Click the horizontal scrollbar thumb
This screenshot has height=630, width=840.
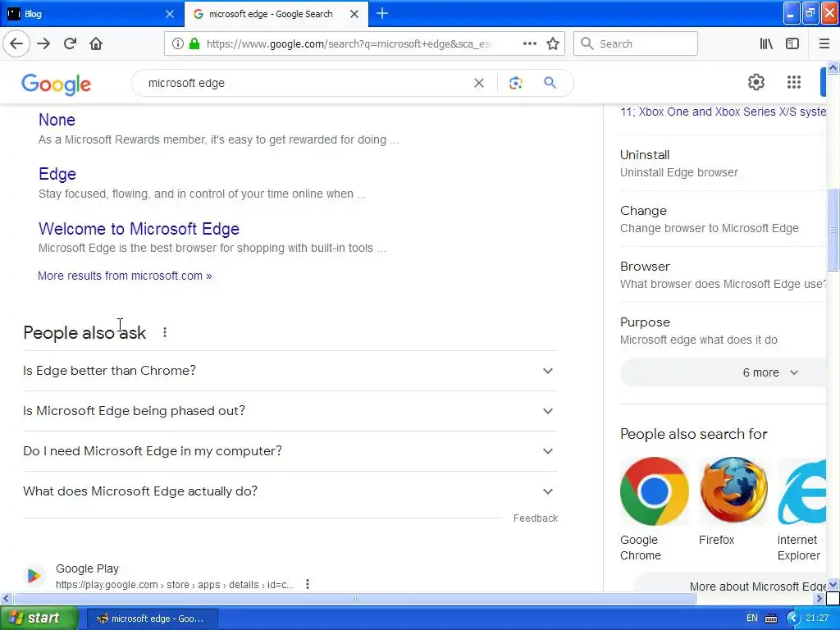pos(354,598)
